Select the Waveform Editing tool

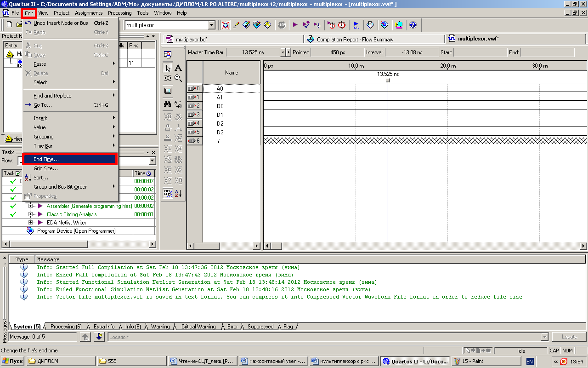tap(168, 78)
